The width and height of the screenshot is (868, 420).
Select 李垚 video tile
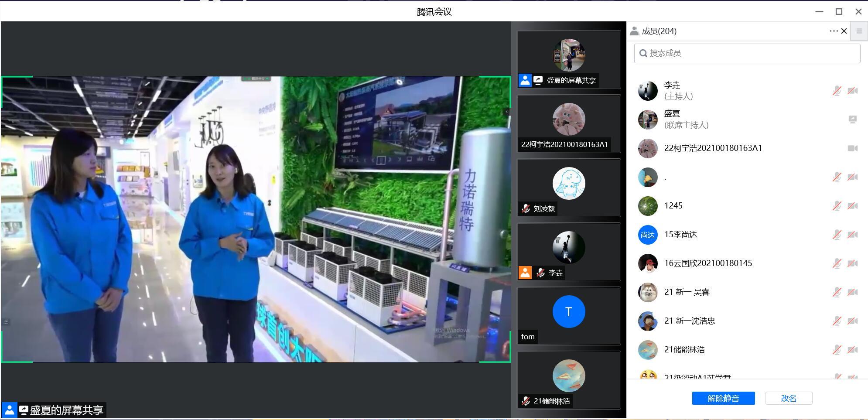coord(569,252)
